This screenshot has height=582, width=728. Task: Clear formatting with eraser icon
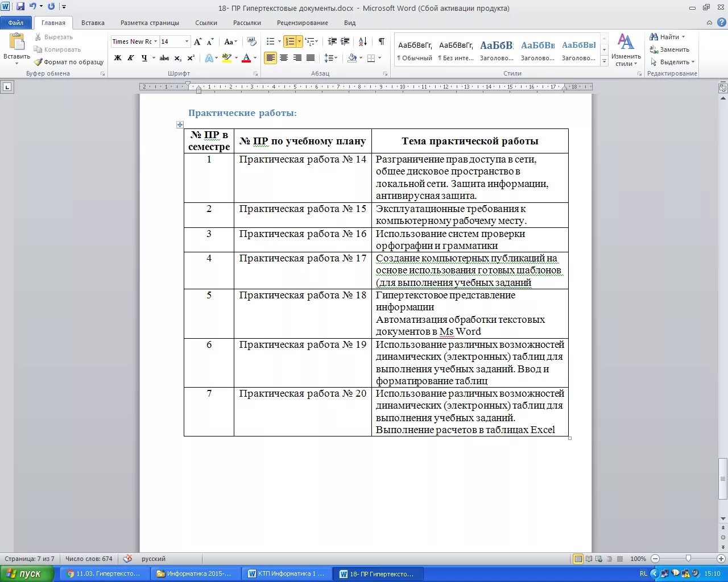(252, 41)
